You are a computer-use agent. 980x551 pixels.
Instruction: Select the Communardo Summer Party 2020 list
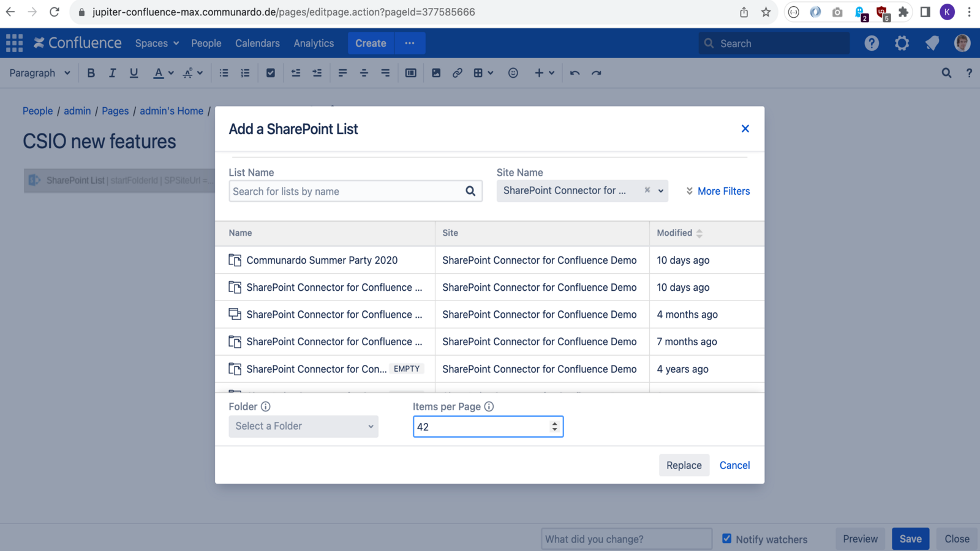click(322, 260)
